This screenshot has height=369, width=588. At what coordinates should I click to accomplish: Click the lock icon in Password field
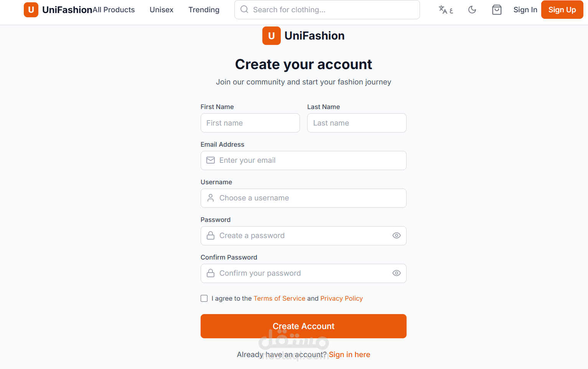[x=211, y=236]
